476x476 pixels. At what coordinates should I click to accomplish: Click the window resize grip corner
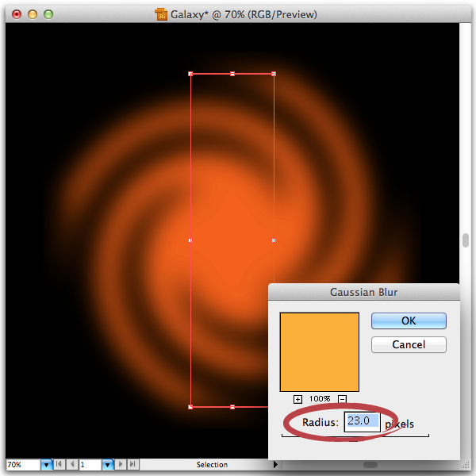[x=466, y=465]
